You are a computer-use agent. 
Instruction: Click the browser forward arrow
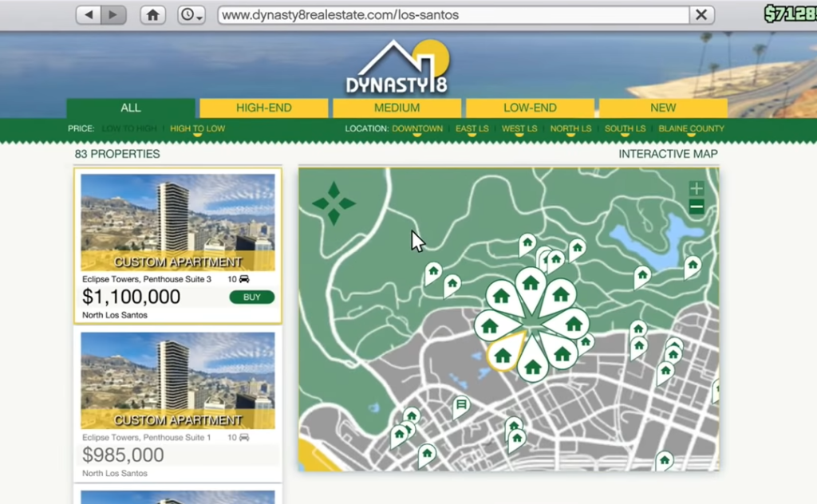point(113,14)
